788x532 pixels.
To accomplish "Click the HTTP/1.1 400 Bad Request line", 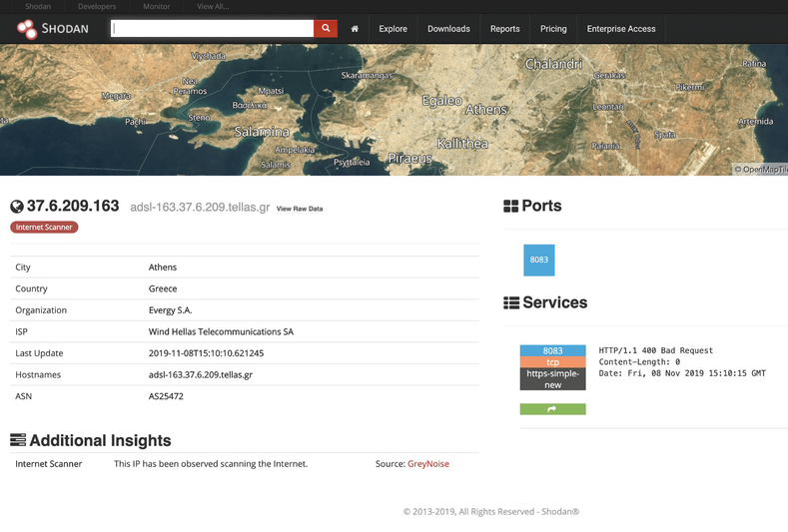I will coord(656,350).
